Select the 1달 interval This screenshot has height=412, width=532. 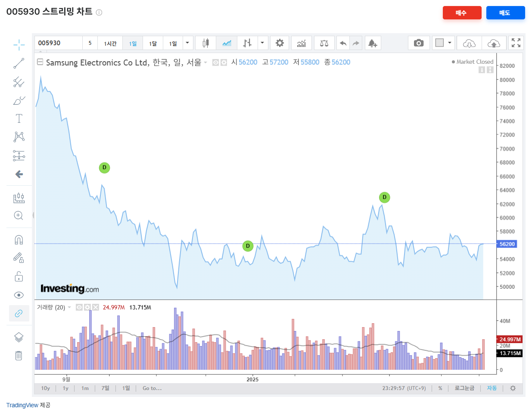(153, 43)
